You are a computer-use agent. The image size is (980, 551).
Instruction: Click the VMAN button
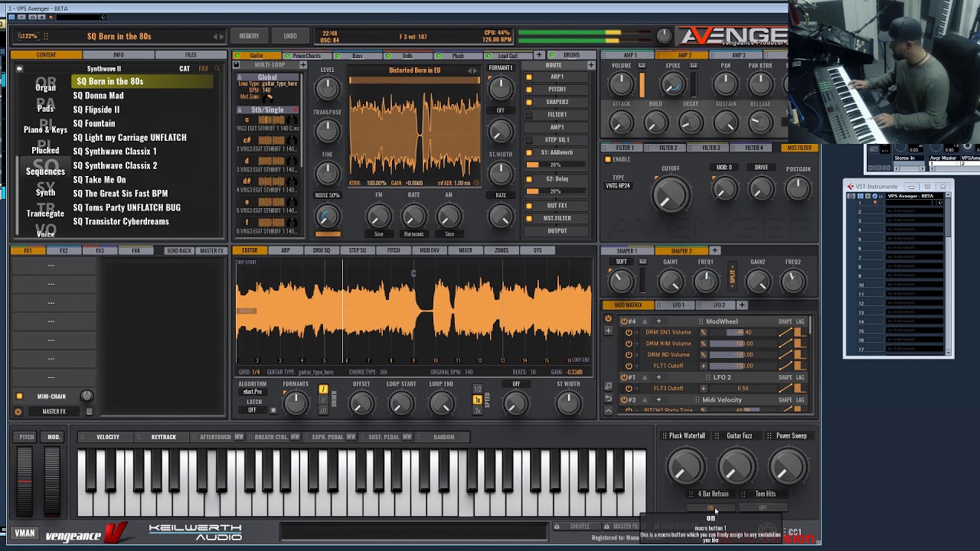24,533
